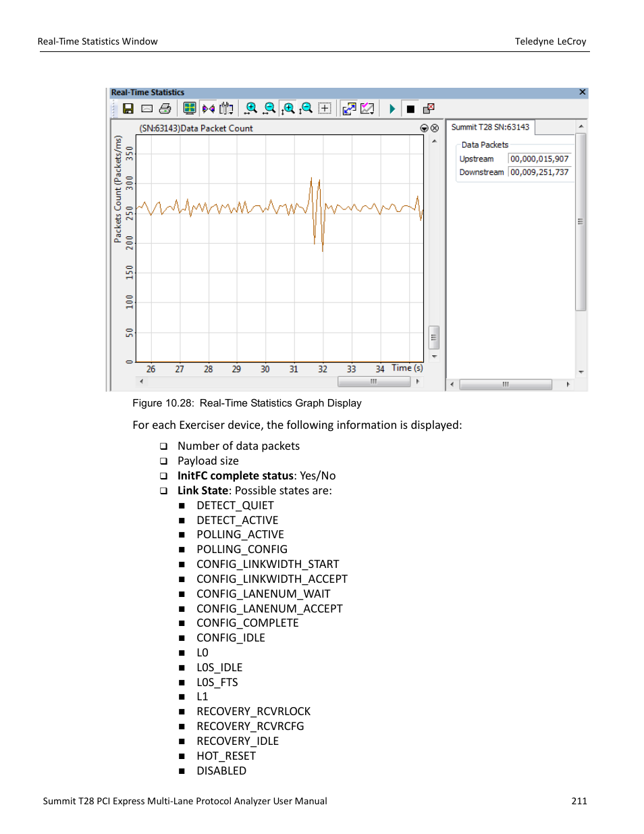Image resolution: width=644 pixels, height=834 pixels.
Task: Click the panel splitter between graph and statistics
Action: click(x=446, y=257)
